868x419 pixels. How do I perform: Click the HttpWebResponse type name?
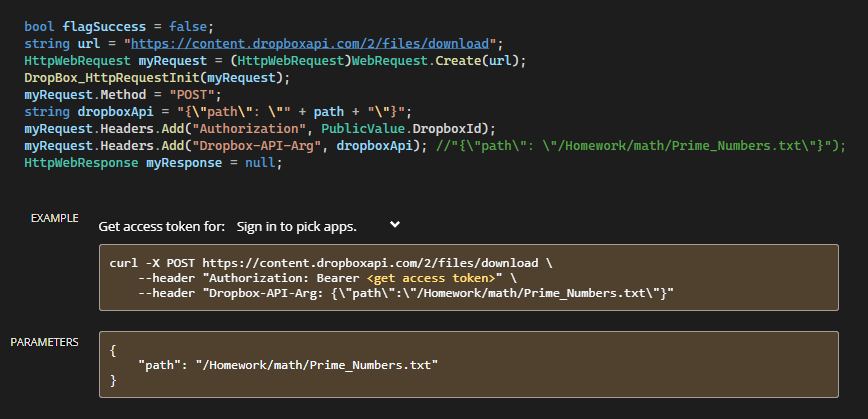click(81, 163)
